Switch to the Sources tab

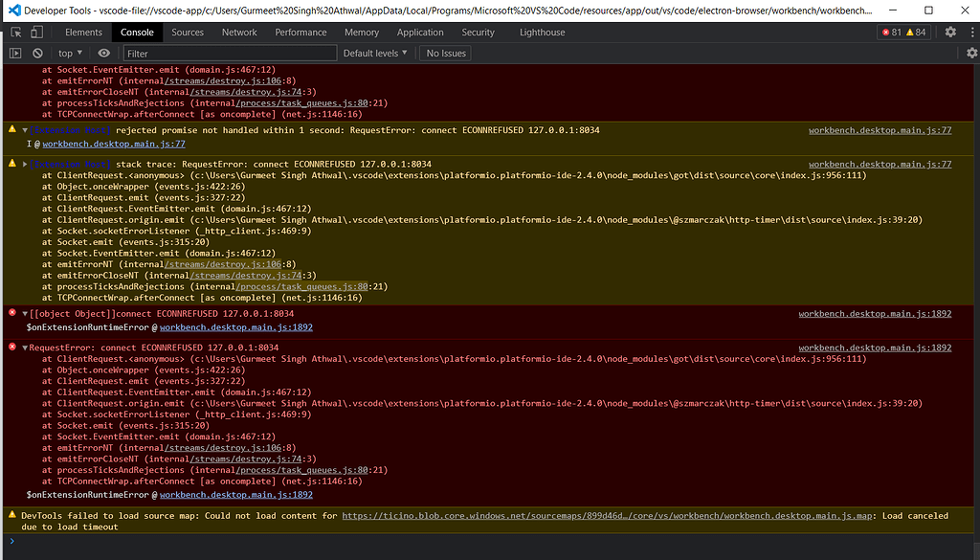(x=188, y=33)
